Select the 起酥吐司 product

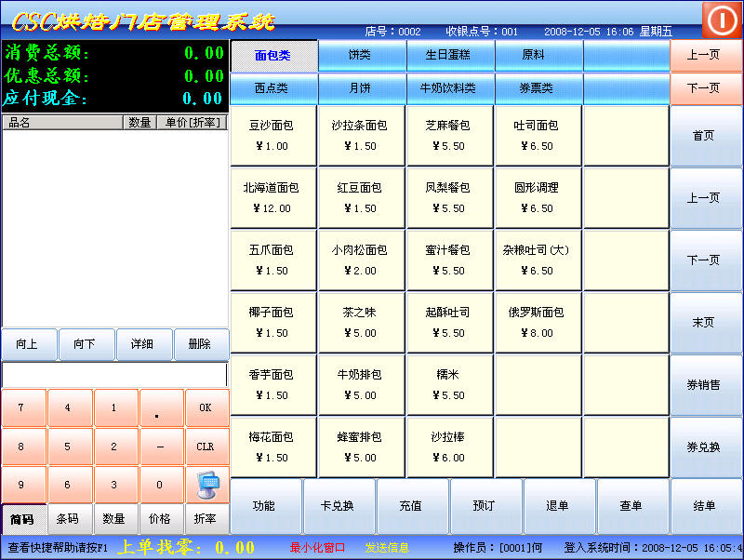pyautogui.click(x=450, y=323)
